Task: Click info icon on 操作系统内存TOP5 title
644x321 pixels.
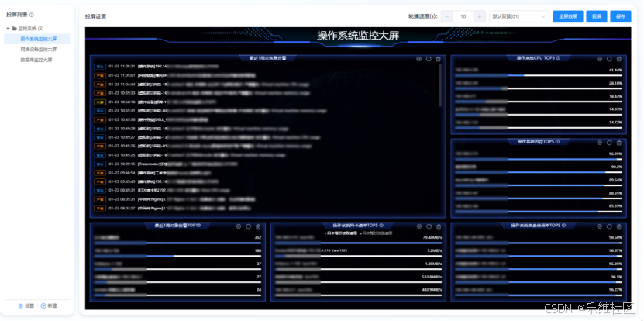Action: (x=558, y=141)
